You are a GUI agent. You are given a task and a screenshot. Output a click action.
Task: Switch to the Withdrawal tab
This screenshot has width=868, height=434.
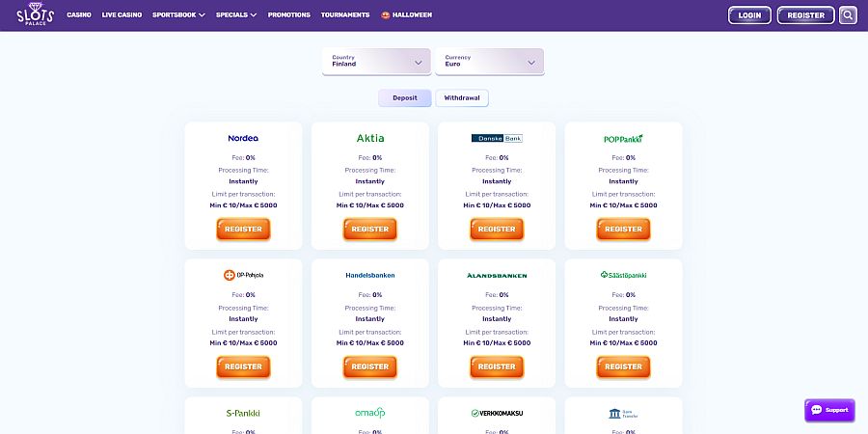pos(462,98)
